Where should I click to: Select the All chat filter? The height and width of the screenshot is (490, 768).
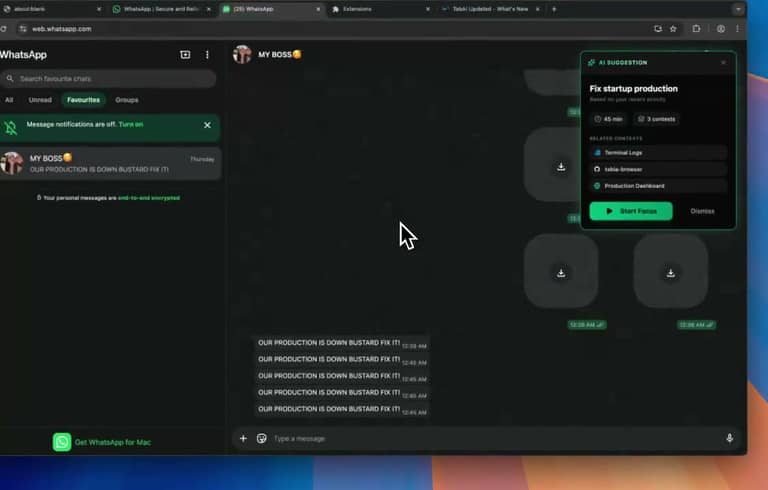(9, 100)
